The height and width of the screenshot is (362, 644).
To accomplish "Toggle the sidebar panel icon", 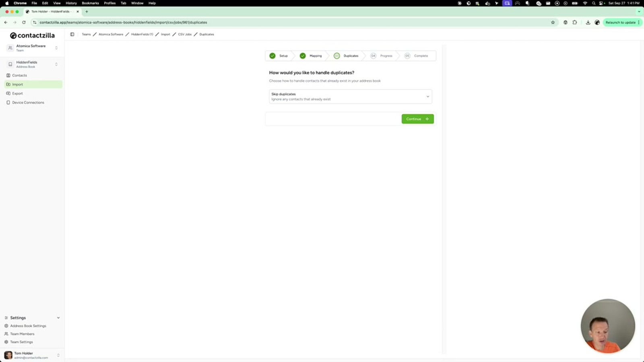I will [x=72, y=34].
